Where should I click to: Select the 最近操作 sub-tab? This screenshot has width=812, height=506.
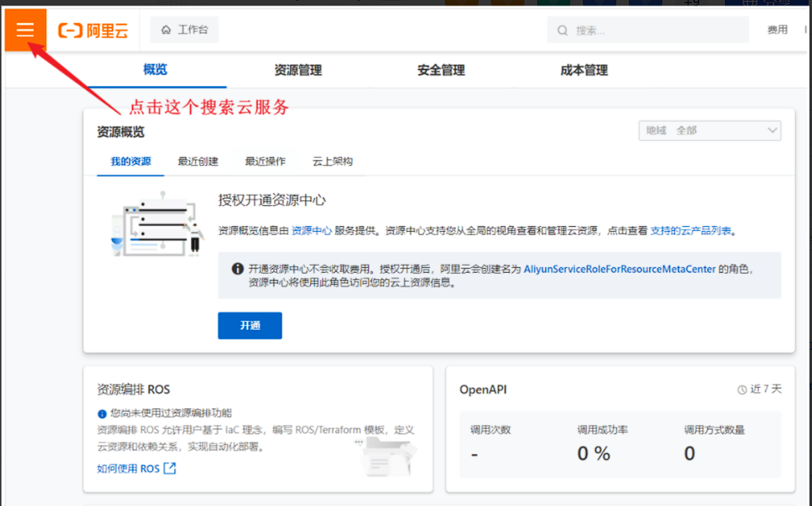[x=265, y=161]
